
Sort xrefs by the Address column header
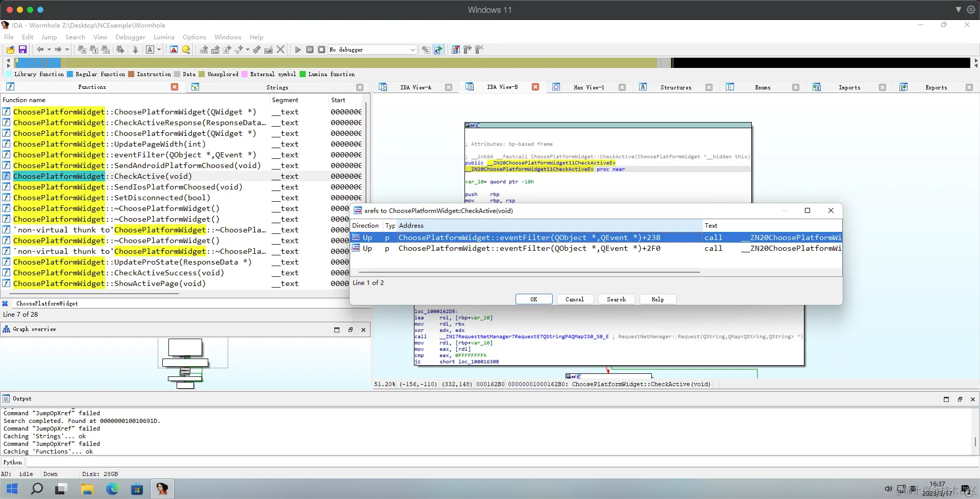pos(550,226)
